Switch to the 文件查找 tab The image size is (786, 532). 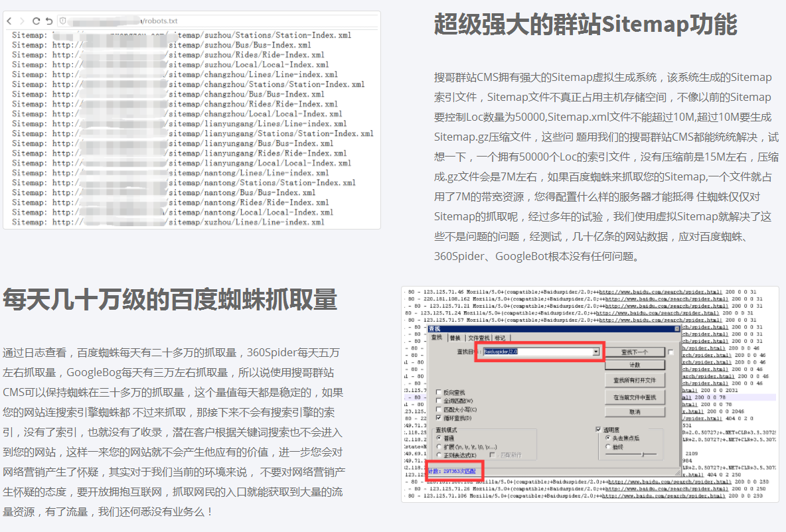(x=479, y=338)
